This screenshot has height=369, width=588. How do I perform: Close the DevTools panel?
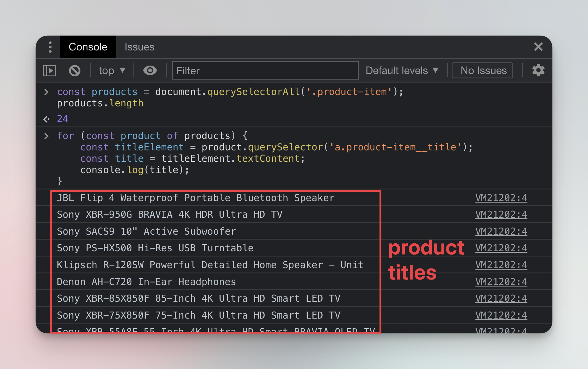pos(538,47)
